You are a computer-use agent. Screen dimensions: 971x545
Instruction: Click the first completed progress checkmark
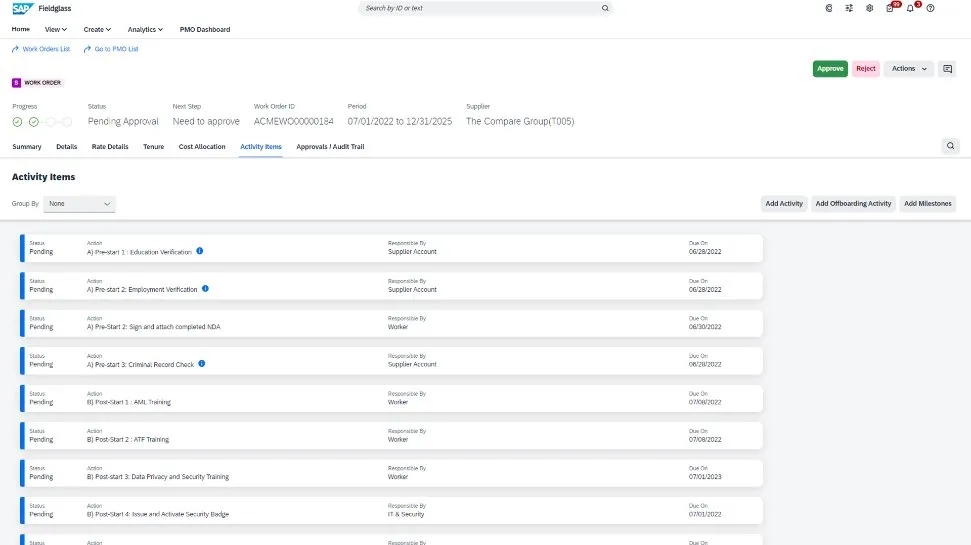(x=17, y=122)
